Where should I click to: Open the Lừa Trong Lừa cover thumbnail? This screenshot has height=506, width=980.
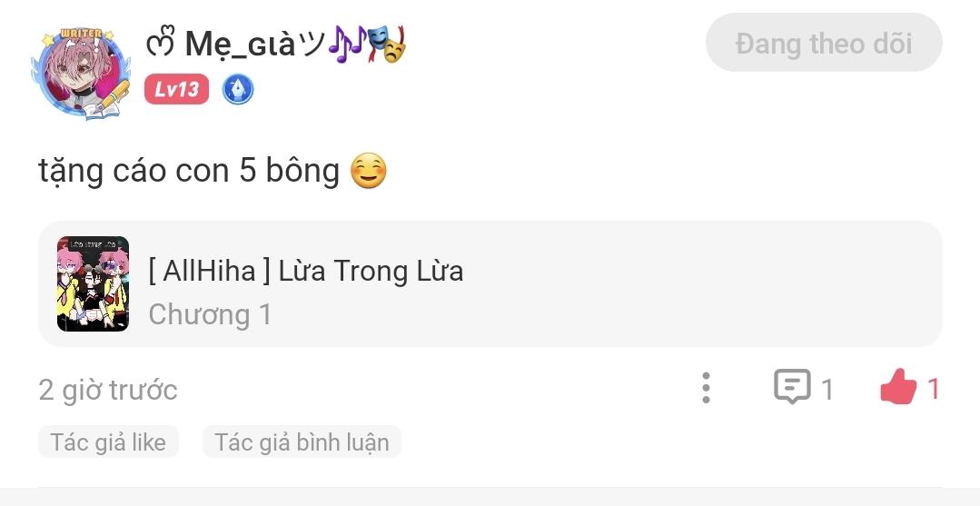click(93, 283)
